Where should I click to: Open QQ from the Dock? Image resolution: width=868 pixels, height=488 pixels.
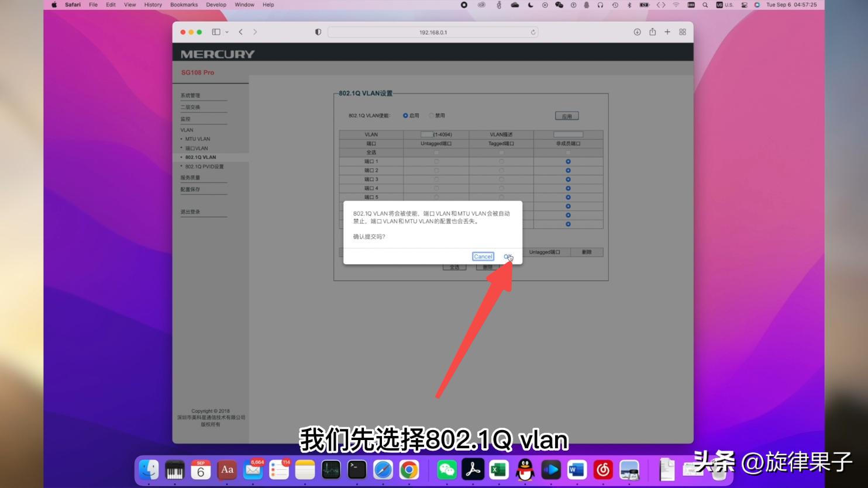tap(525, 469)
